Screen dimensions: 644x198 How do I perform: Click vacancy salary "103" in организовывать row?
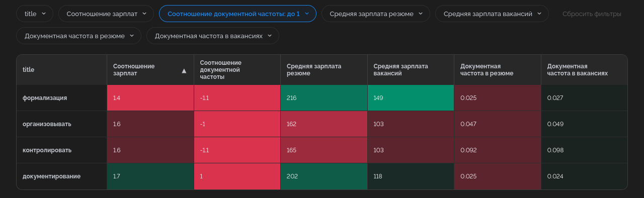(411, 124)
